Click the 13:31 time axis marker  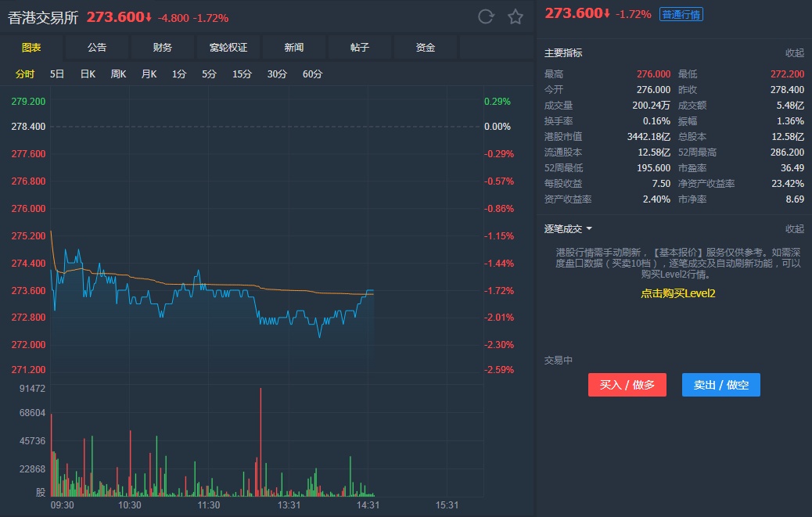tap(289, 505)
